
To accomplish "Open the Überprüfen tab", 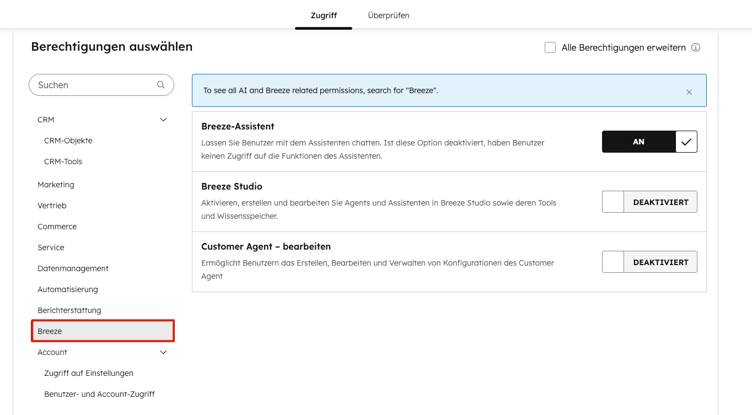I will click(388, 16).
